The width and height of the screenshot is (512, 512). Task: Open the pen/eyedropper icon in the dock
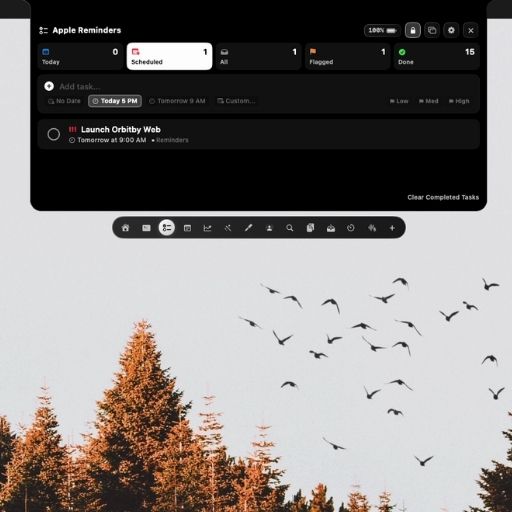(x=249, y=228)
